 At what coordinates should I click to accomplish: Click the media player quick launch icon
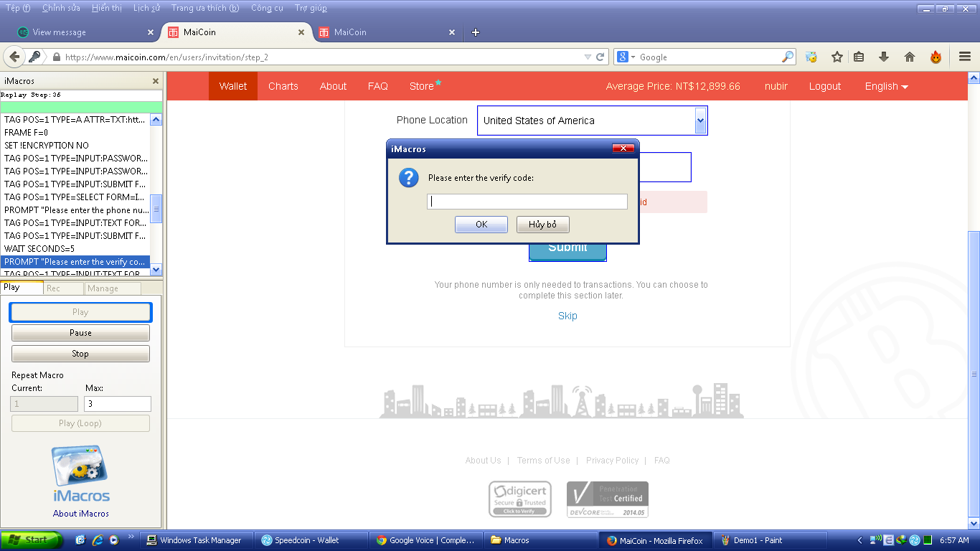click(x=113, y=540)
